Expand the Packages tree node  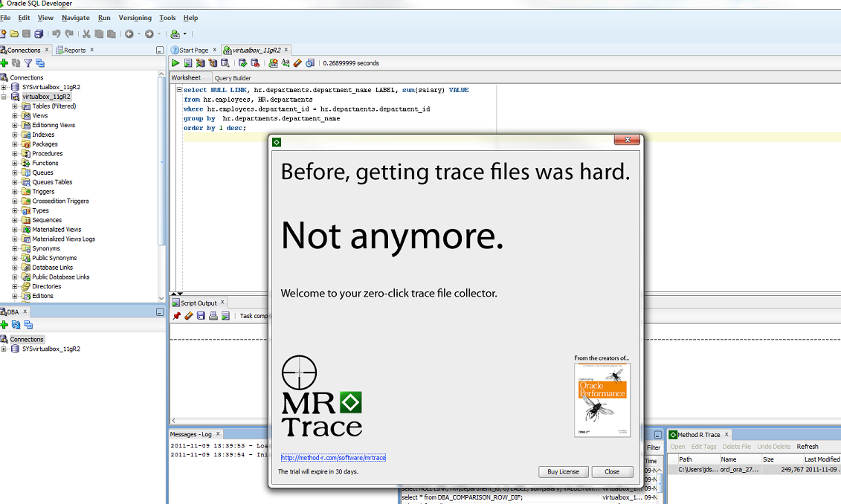[15, 144]
